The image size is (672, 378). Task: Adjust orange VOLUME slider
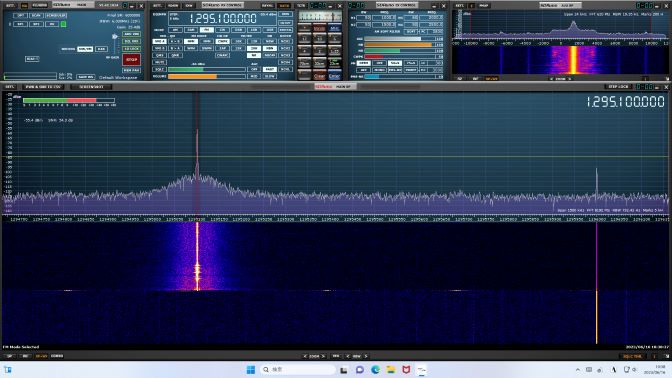point(207,76)
